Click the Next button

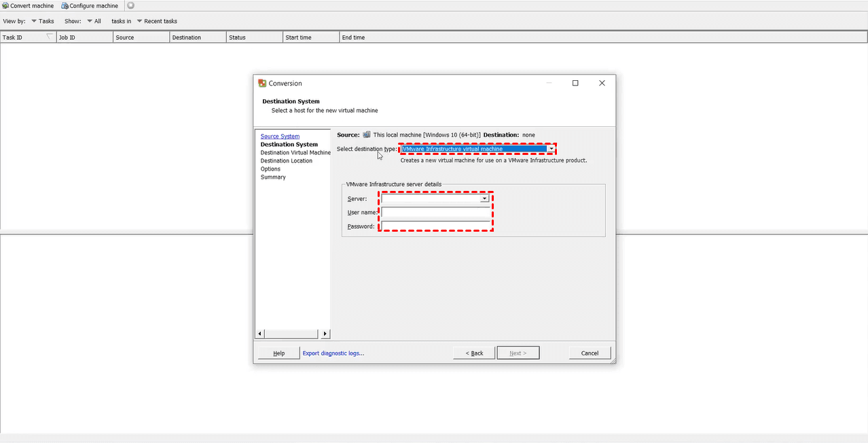[x=518, y=353]
